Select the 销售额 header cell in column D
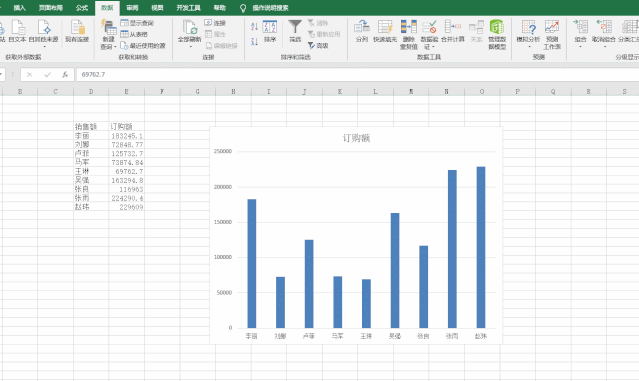The image size is (639, 381). (91, 127)
